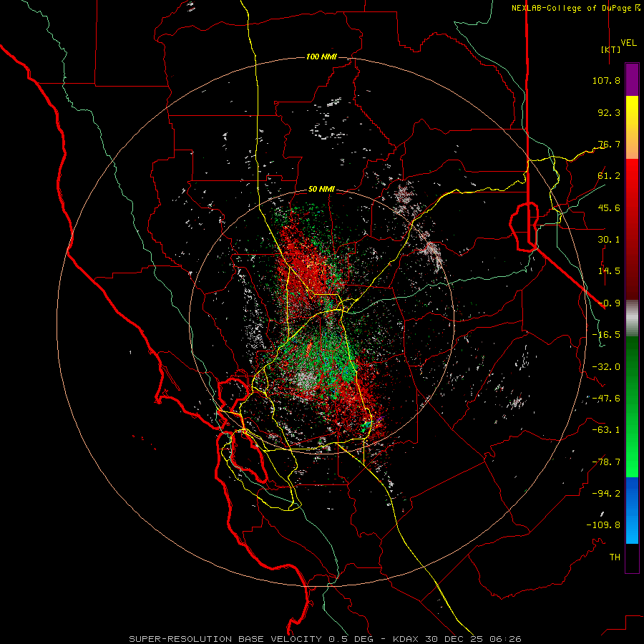Click the gray zero-velocity segment of color bar
644x644 pixels.
click(632, 318)
